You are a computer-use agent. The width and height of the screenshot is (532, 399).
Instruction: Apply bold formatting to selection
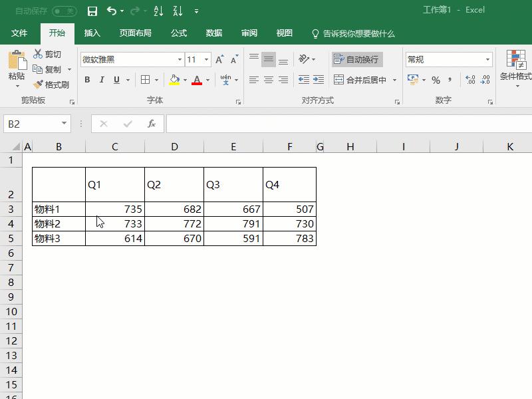87,80
